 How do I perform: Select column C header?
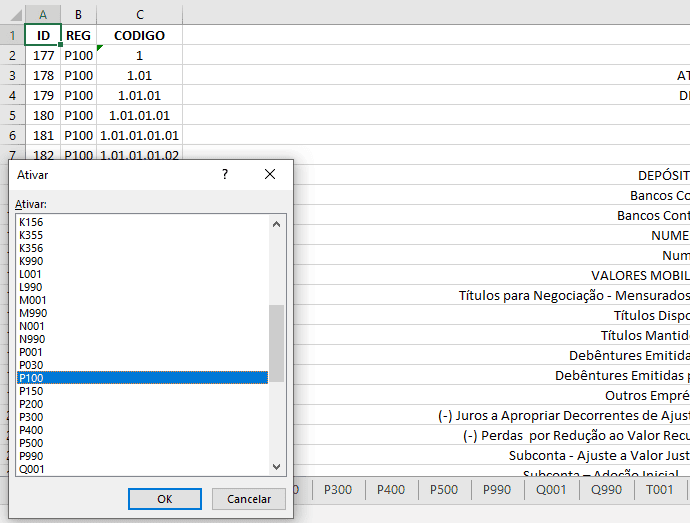[x=139, y=15]
